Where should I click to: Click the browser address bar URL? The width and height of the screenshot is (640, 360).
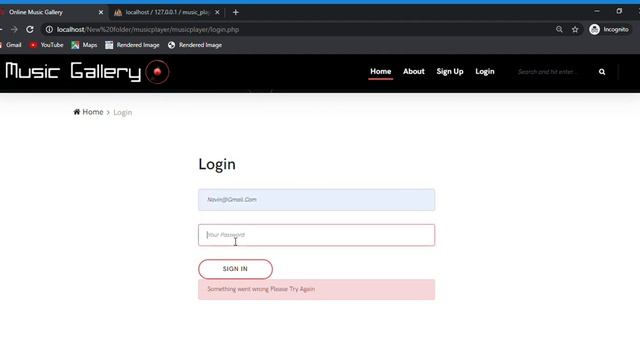tap(148, 29)
